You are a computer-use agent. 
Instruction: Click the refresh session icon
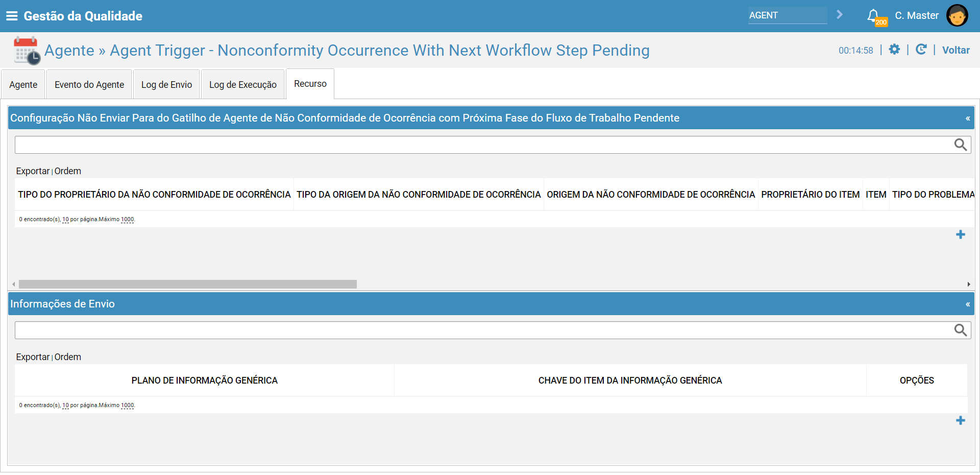point(921,50)
